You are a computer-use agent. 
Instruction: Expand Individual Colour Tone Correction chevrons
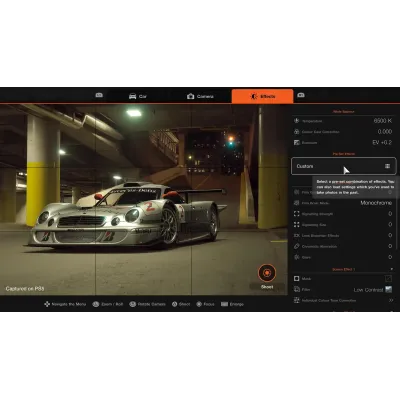pyautogui.click(x=390, y=300)
